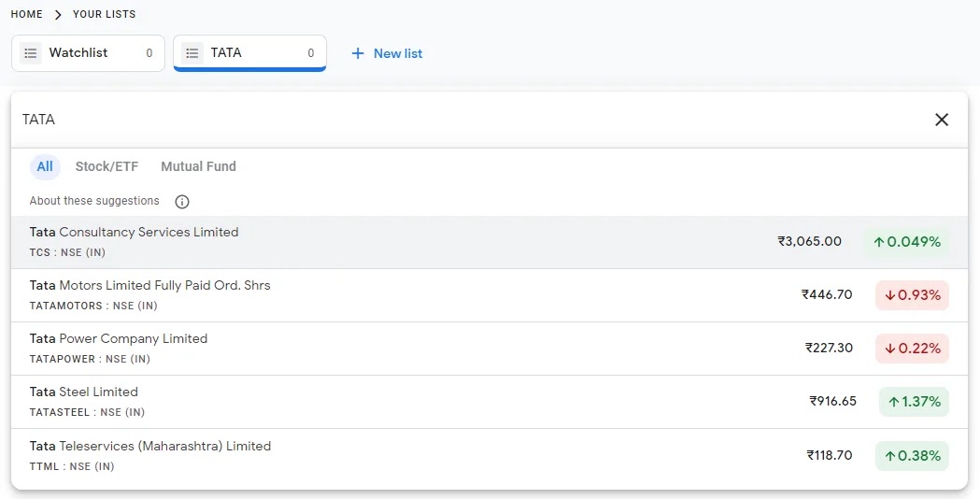Click the 0.049% change badge
This screenshot has width=980, height=499.
pyautogui.click(x=907, y=242)
